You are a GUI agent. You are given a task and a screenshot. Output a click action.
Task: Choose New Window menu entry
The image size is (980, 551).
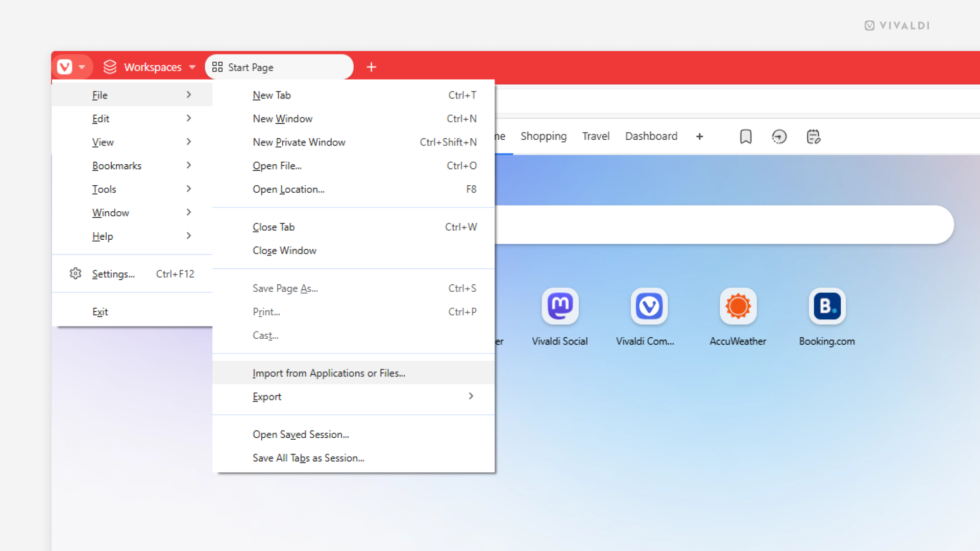tap(354, 118)
